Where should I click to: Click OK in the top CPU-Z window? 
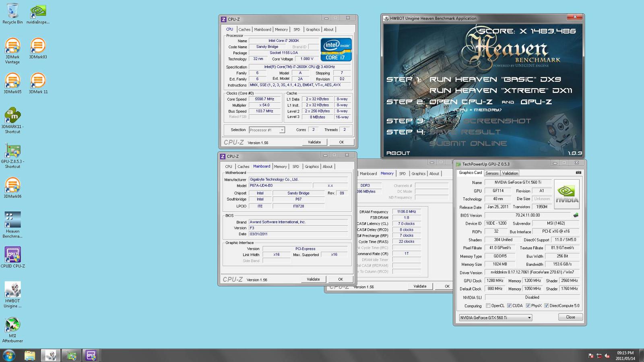pos(341,142)
